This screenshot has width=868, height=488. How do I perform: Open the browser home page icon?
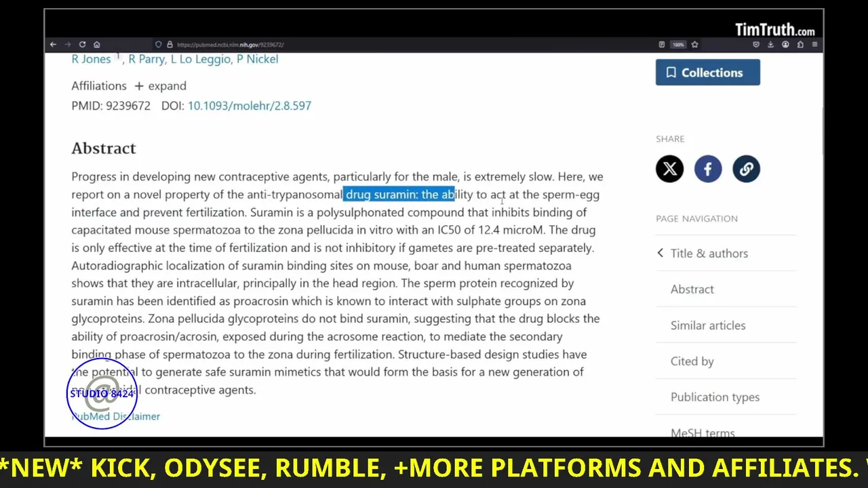[x=96, y=45]
